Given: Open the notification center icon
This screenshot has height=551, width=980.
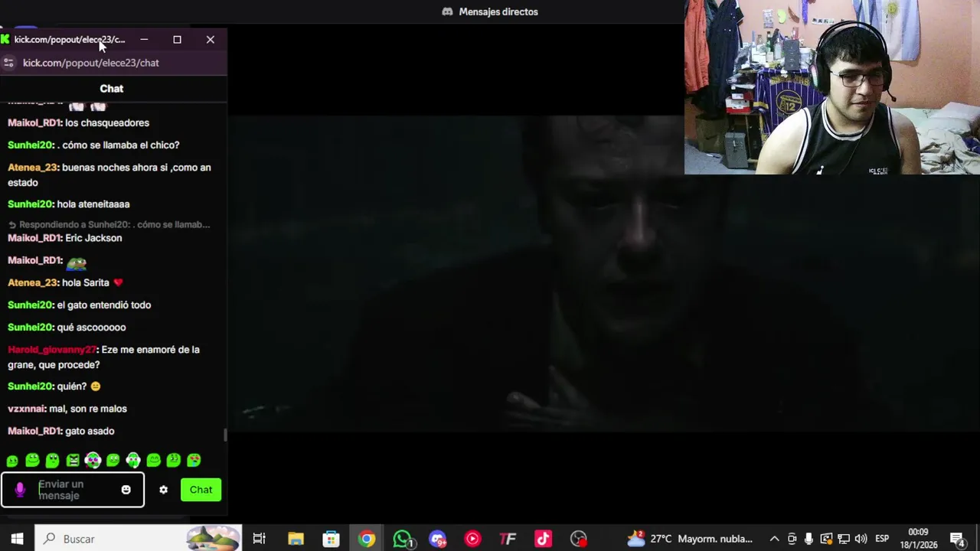Looking at the screenshot, I should point(957,539).
